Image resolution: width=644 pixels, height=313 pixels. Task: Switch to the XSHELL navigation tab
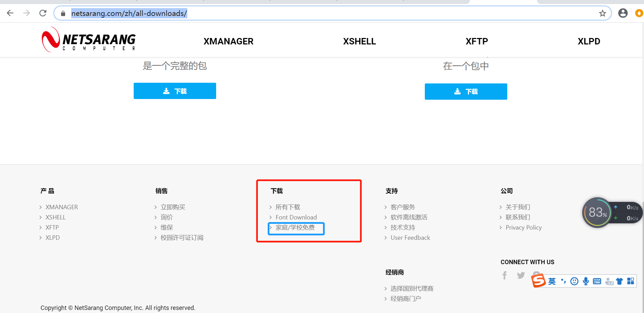click(359, 41)
